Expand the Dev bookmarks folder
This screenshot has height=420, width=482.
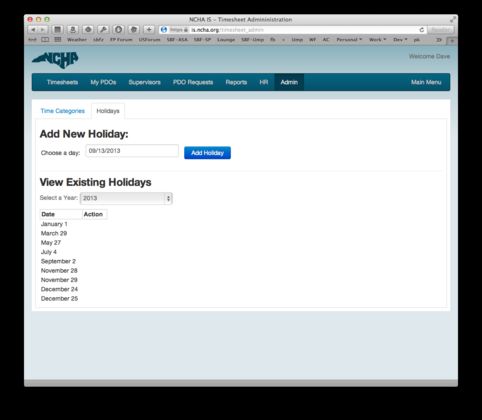400,39
